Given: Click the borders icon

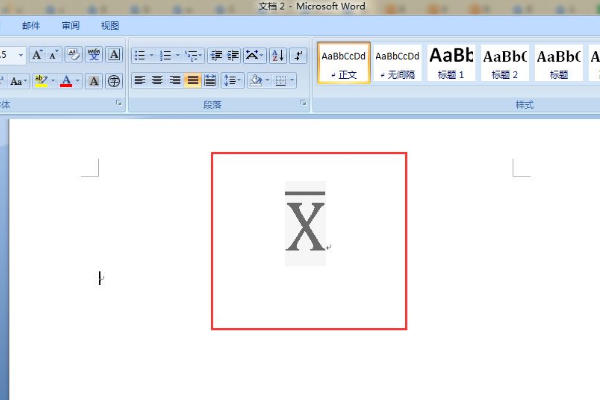Looking at the screenshot, I should 280,80.
